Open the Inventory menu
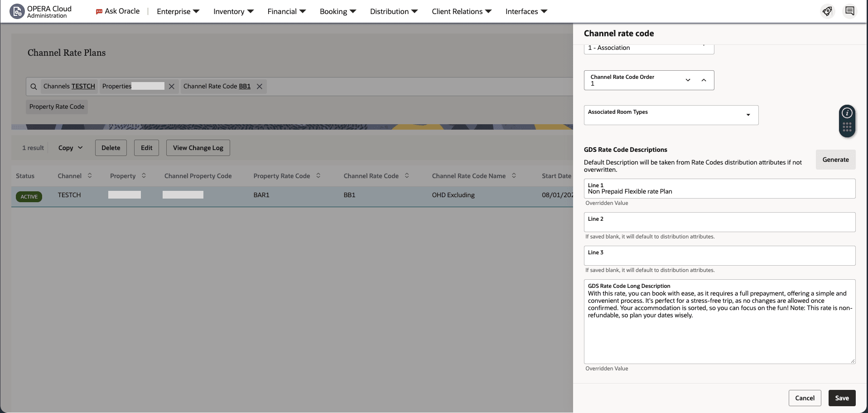Image resolution: width=868 pixels, height=413 pixels. (x=233, y=11)
